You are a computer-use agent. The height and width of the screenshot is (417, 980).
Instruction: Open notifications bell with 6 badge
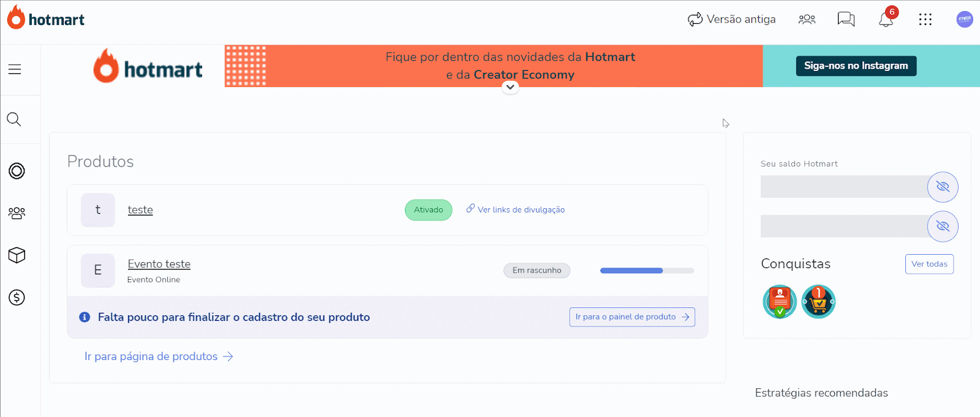(x=886, y=18)
